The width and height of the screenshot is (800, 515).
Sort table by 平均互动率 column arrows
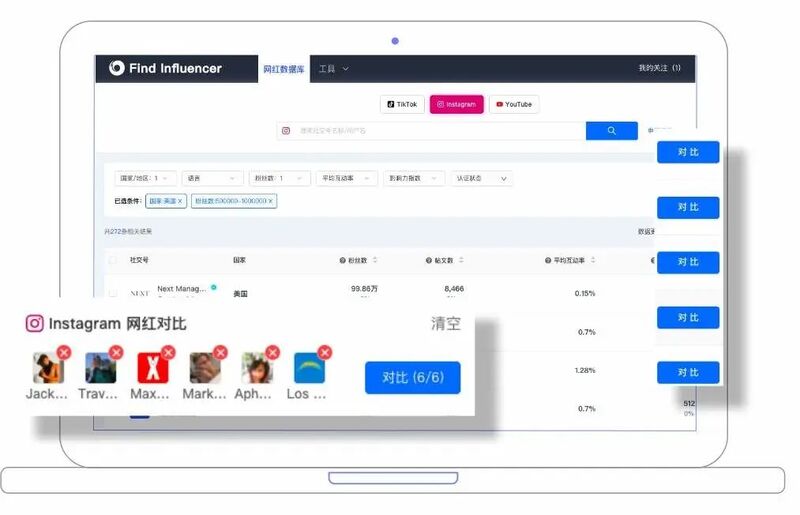pos(593,260)
